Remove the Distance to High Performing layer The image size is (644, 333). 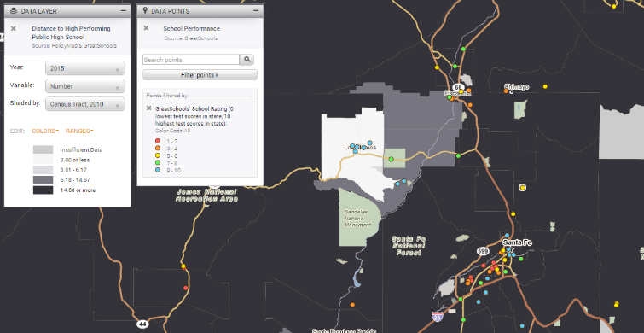point(14,28)
